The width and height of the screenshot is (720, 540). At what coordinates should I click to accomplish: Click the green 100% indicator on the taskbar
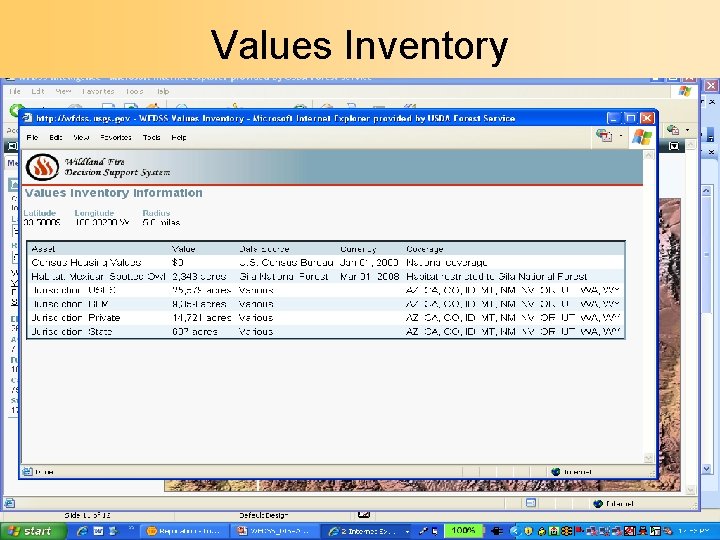[x=463, y=531]
